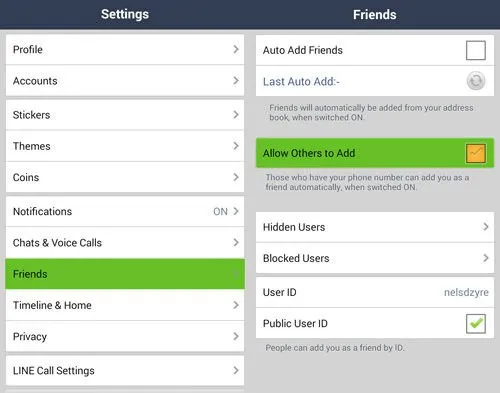The height and width of the screenshot is (393, 500).
Task: Click the chevron icon on Stickers row
Action: coord(236,115)
